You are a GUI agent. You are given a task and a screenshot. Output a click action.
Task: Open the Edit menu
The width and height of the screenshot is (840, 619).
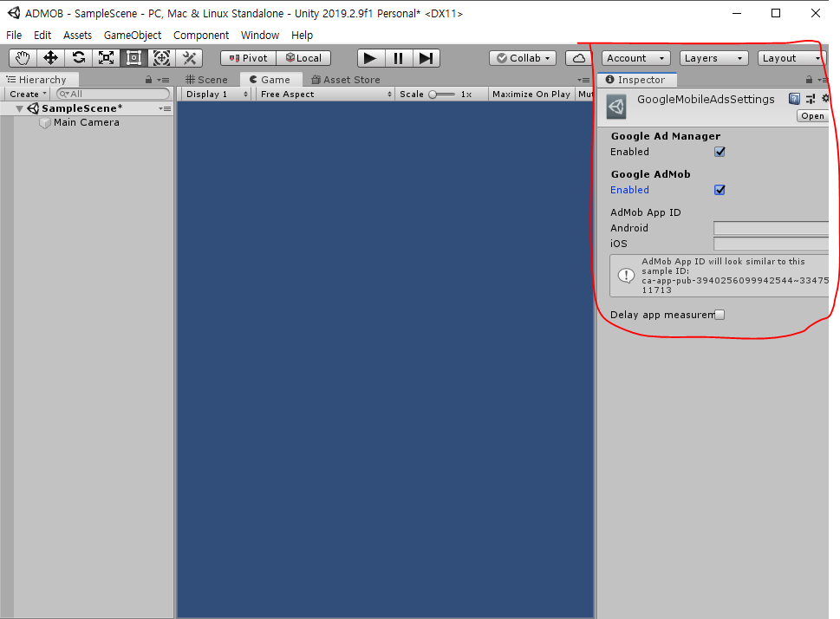click(x=42, y=35)
